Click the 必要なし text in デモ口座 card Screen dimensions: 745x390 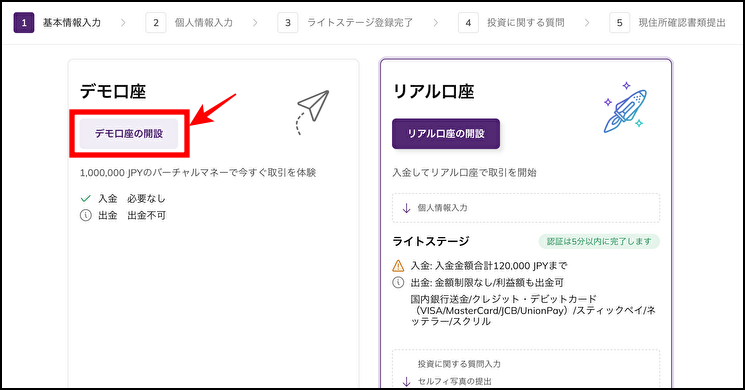coord(146,198)
